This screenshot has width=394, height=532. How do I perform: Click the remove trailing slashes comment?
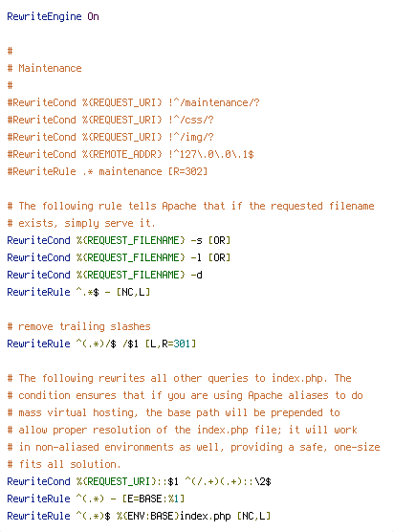pyautogui.click(x=78, y=326)
